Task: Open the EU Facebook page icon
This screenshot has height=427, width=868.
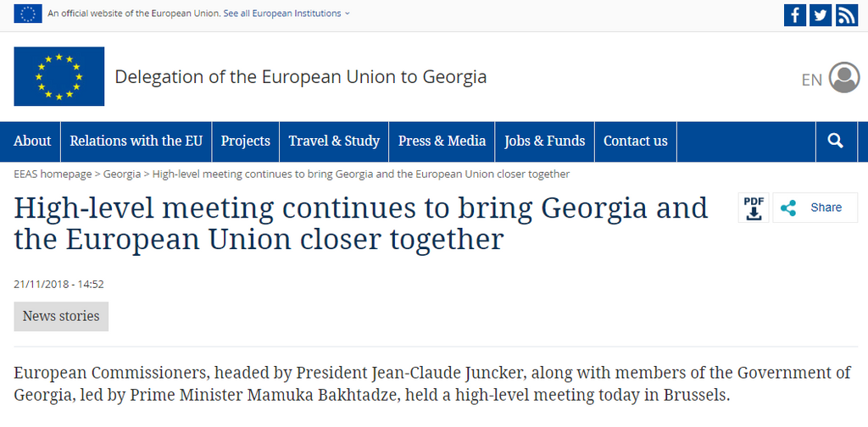Action: click(795, 14)
